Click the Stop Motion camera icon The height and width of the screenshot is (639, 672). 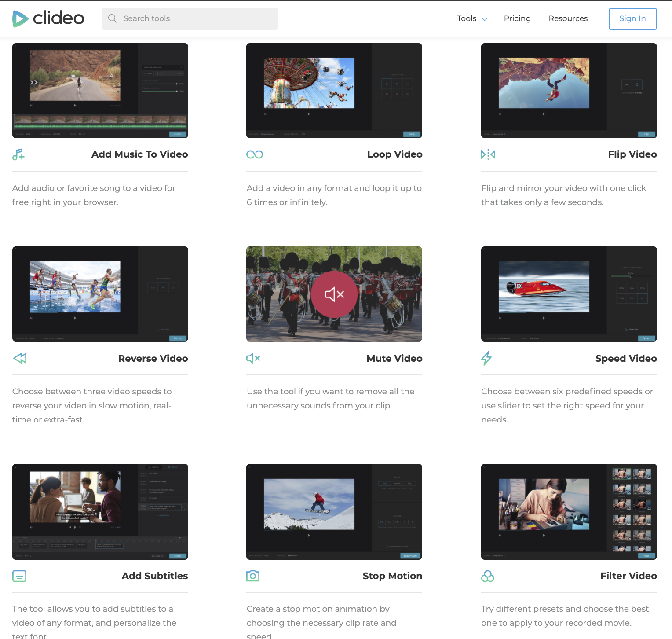(253, 576)
